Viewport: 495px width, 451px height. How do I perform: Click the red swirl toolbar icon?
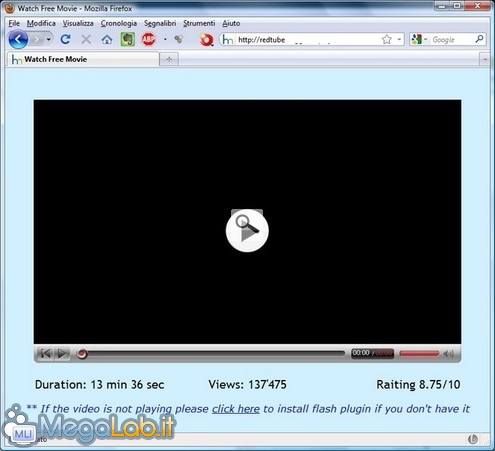pos(206,40)
